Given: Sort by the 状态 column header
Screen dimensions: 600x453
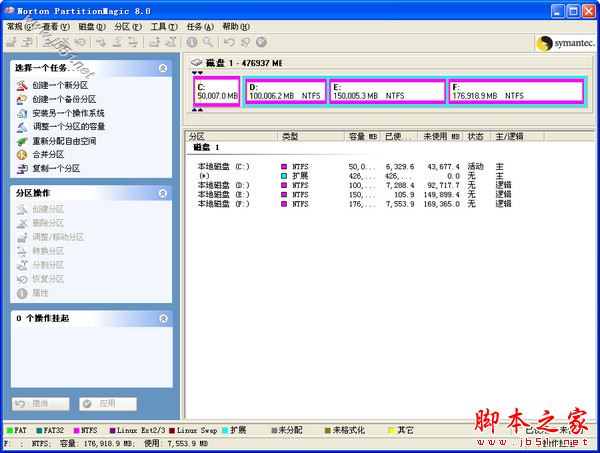Looking at the screenshot, I should [x=476, y=136].
